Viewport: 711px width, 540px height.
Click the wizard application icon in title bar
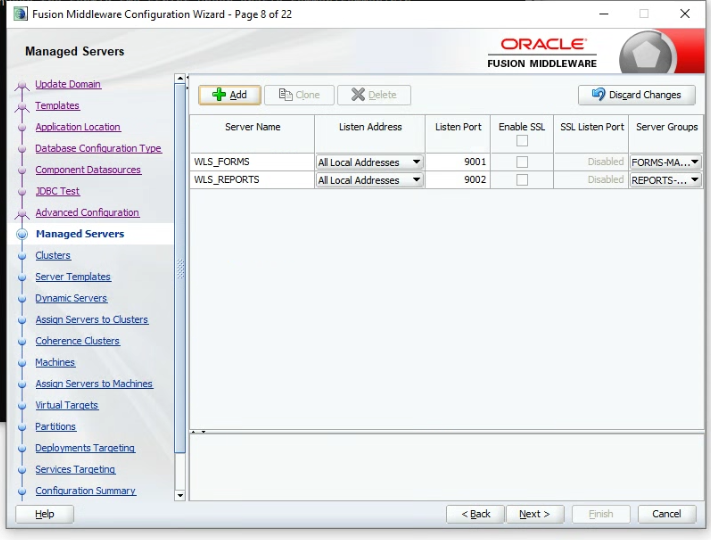click(20, 14)
